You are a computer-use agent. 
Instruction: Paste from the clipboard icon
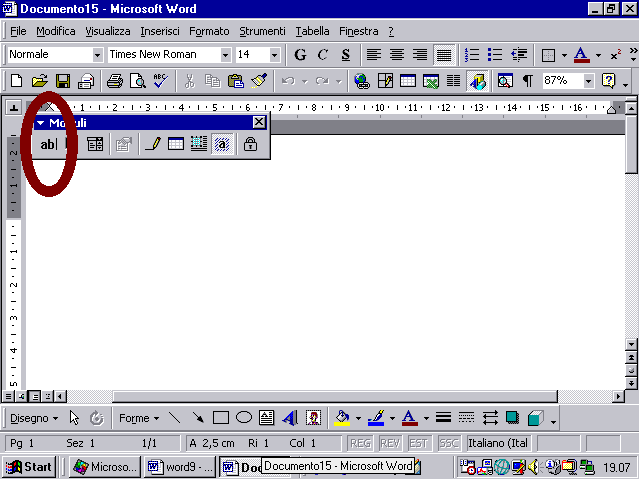click(236, 81)
